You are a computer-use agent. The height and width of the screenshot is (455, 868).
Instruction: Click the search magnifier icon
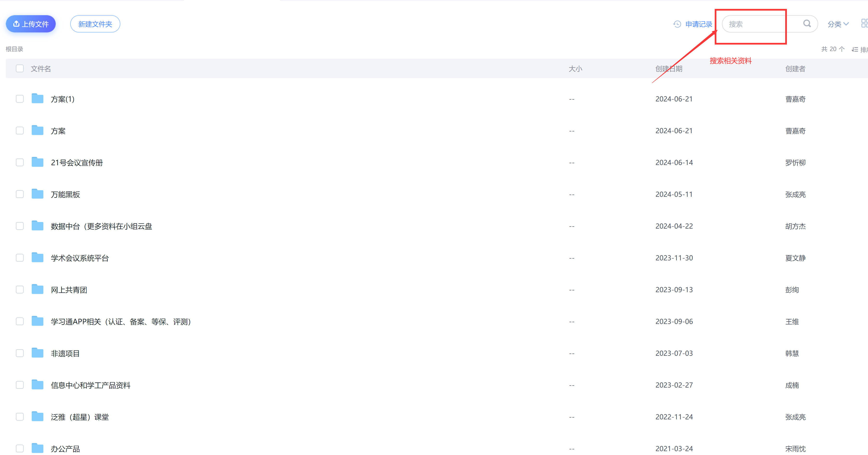807,24
